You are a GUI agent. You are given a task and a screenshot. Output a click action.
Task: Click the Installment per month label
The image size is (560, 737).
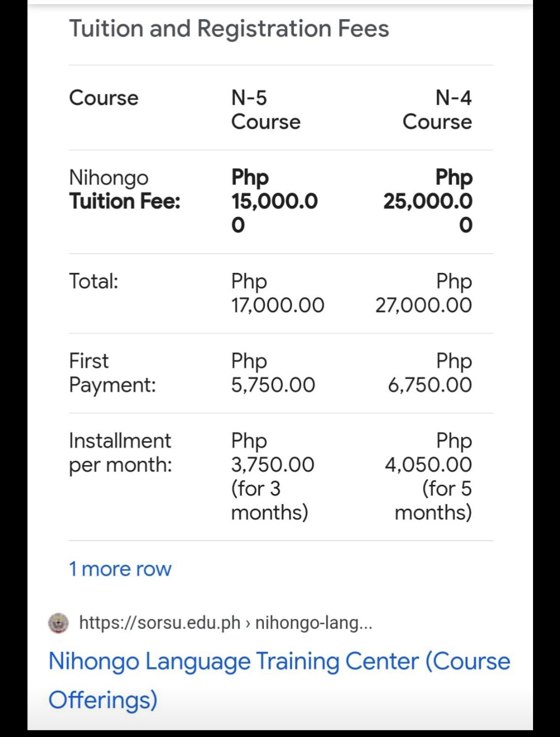tap(120, 453)
